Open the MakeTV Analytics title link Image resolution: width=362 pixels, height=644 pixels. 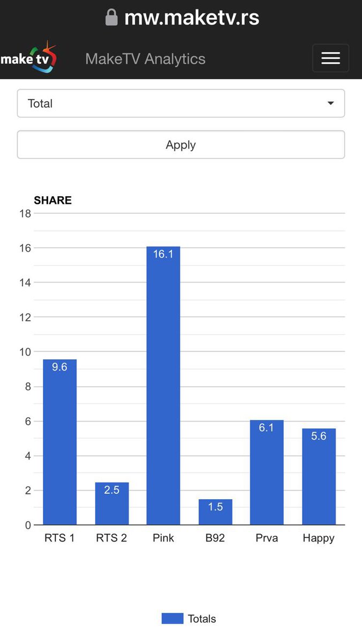click(x=145, y=59)
